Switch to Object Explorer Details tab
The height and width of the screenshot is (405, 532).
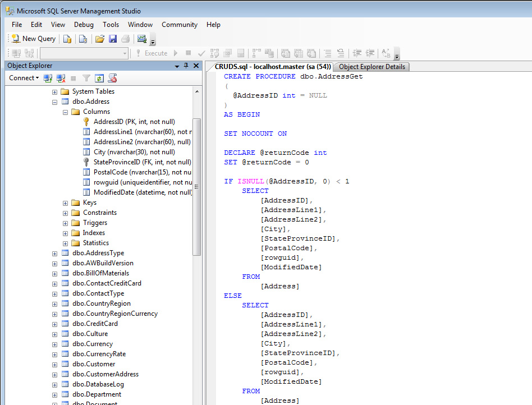[x=372, y=67]
